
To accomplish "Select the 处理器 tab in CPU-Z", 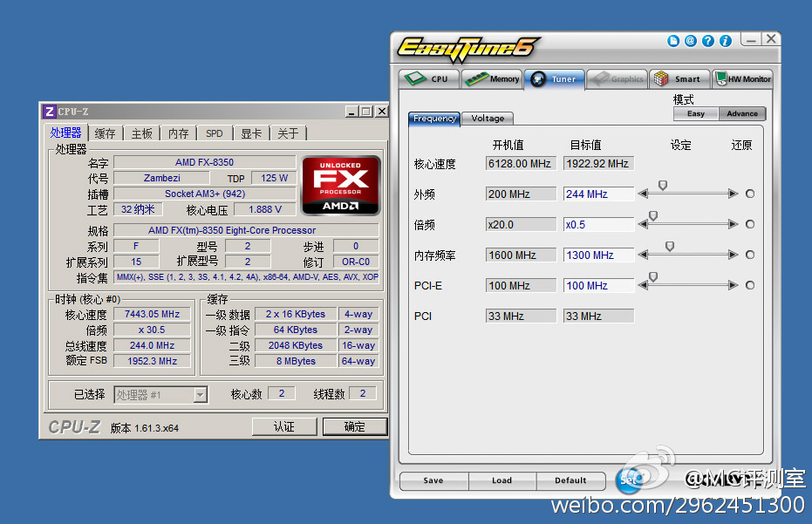I will click(65, 133).
